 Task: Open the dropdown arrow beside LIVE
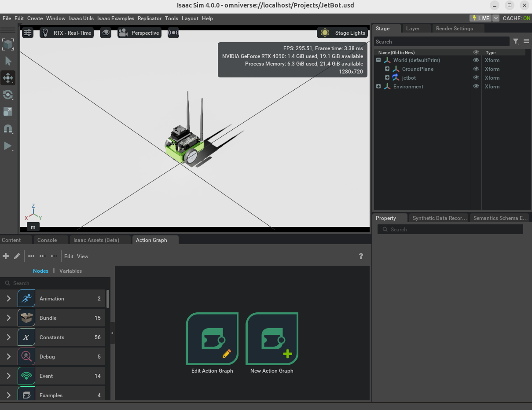coord(496,18)
